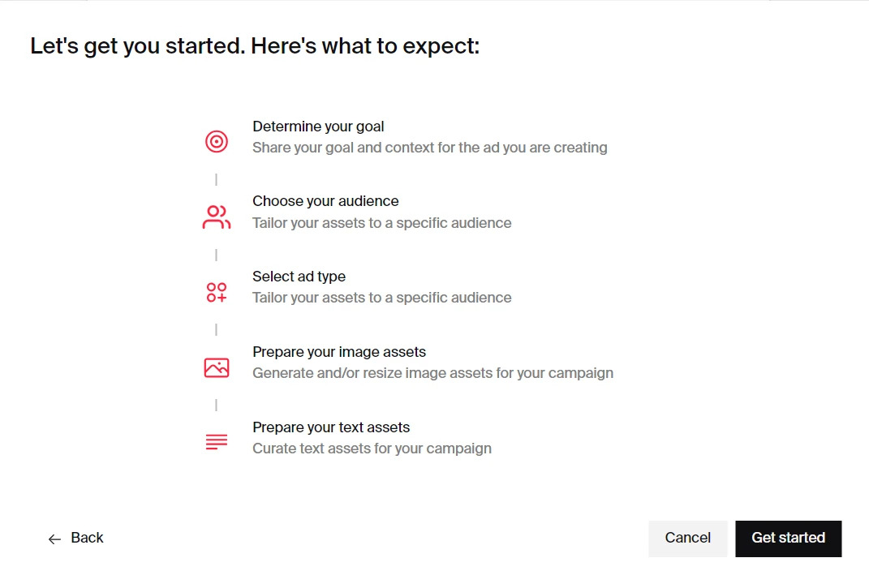Select the Select ad type step label
This screenshot has height=588, width=869.
[298, 276]
